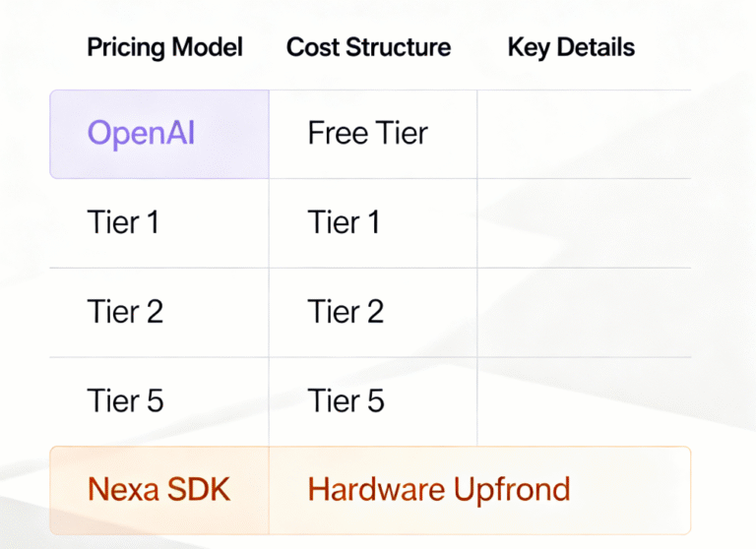
Task: Click the Cost Structure column header
Action: tap(368, 47)
